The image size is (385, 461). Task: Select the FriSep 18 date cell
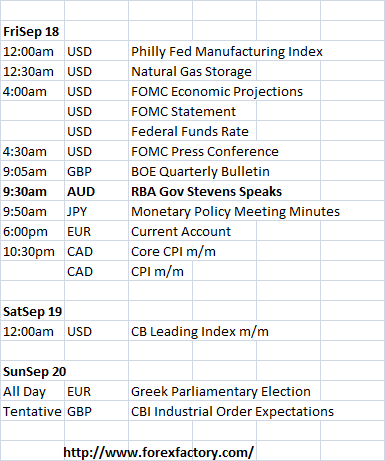click(31, 32)
